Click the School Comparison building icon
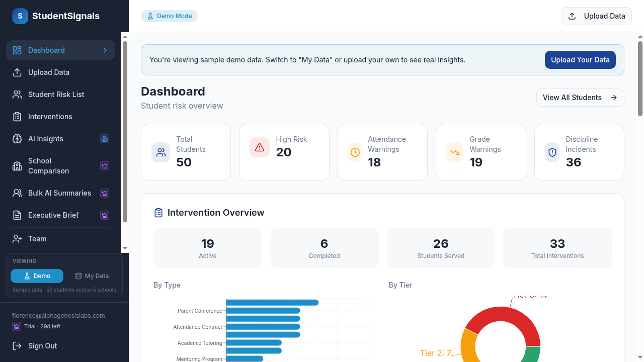Viewport: 644px width, 362px height. (x=17, y=166)
